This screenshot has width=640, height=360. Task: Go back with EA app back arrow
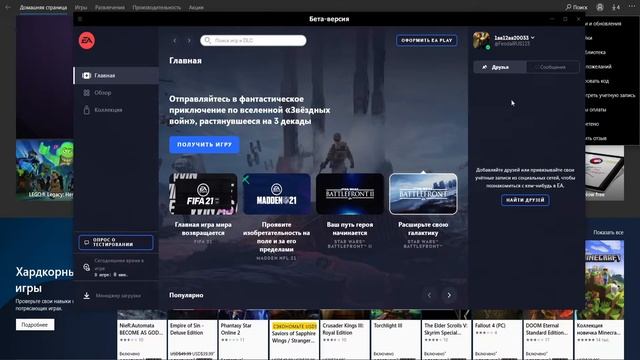pyautogui.click(x=175, y=40)
